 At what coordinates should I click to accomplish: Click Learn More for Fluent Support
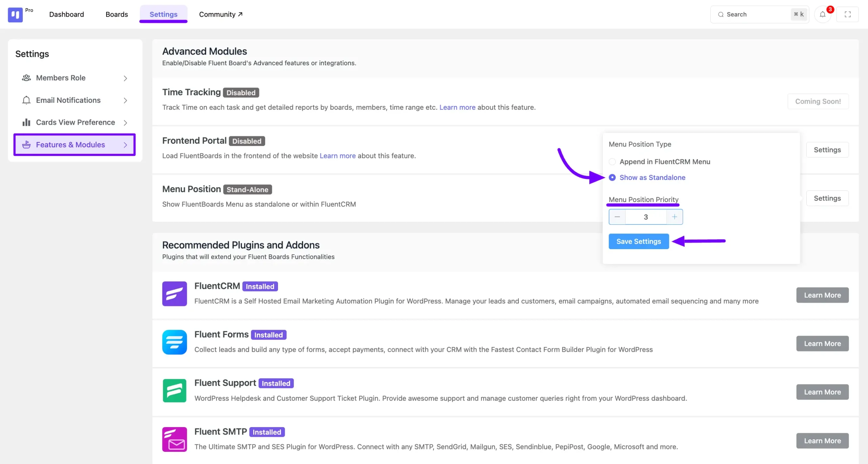point(822,392)
